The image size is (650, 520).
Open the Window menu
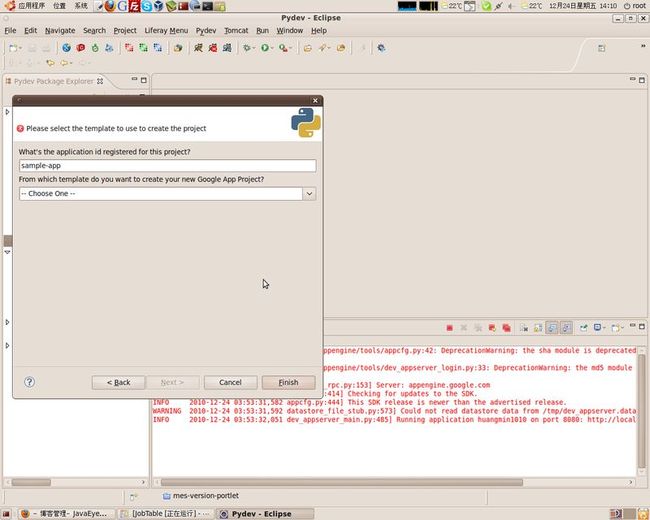pyautogui.click(x=290, y=31)
